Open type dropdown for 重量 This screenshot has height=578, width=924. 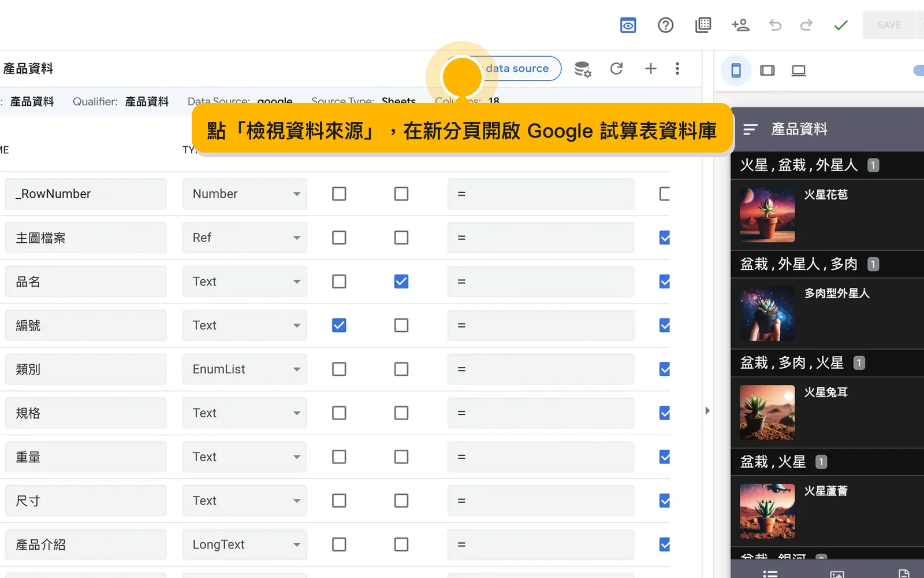[245, 457]
